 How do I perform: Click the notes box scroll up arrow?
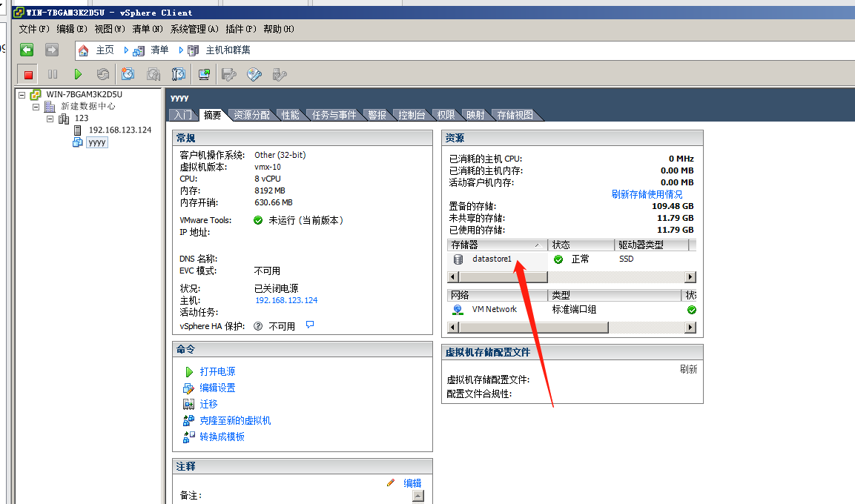pos(418,496)
